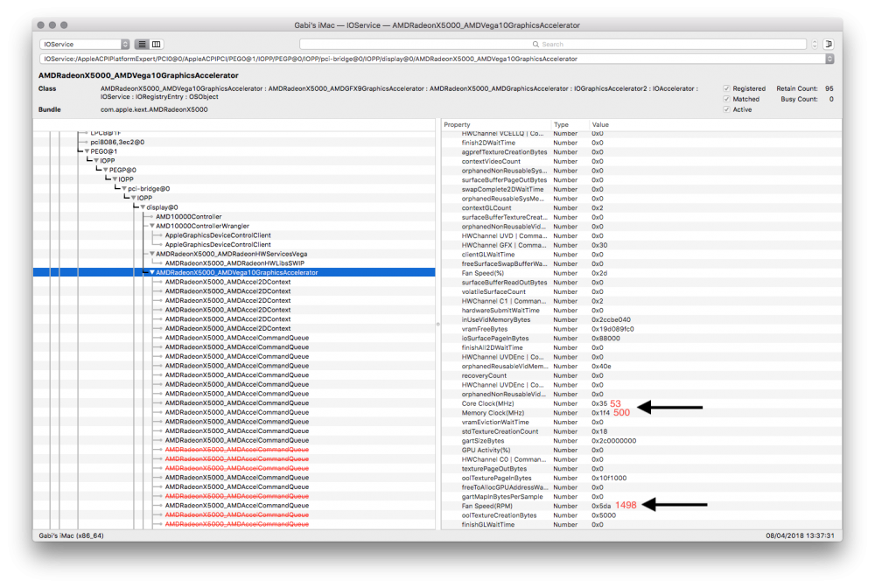
Task: Select the hardwareSubmitWaitTime property row
Action: (641, 310)
